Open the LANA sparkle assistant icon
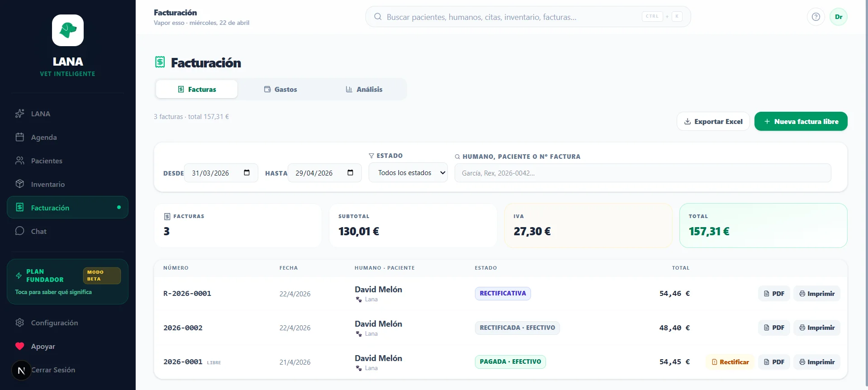 point(19,114)
